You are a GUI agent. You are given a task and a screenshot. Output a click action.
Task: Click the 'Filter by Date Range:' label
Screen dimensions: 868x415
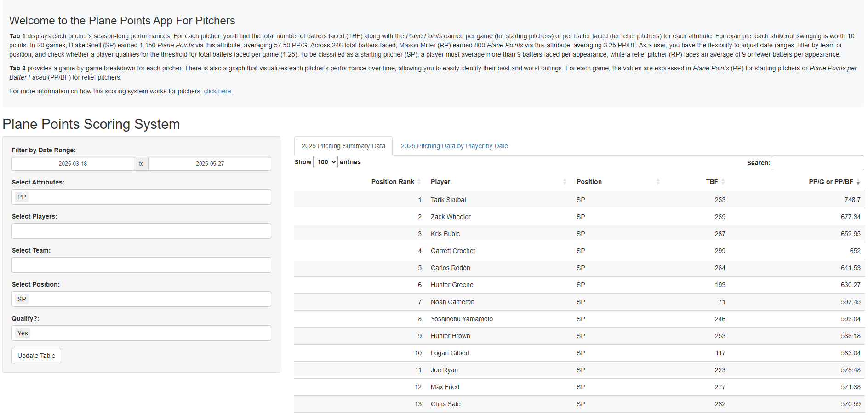click(44, 150)
